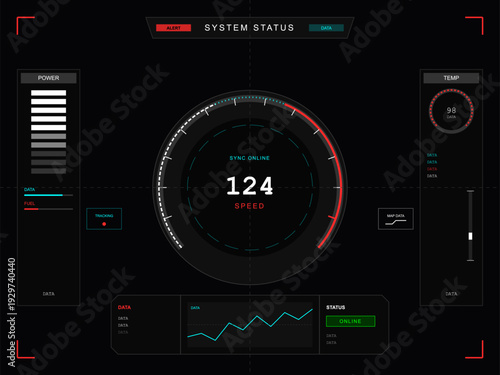Click the cyan DATA label above chart
The image size is (500, 375).
click(x=195, y=308)
